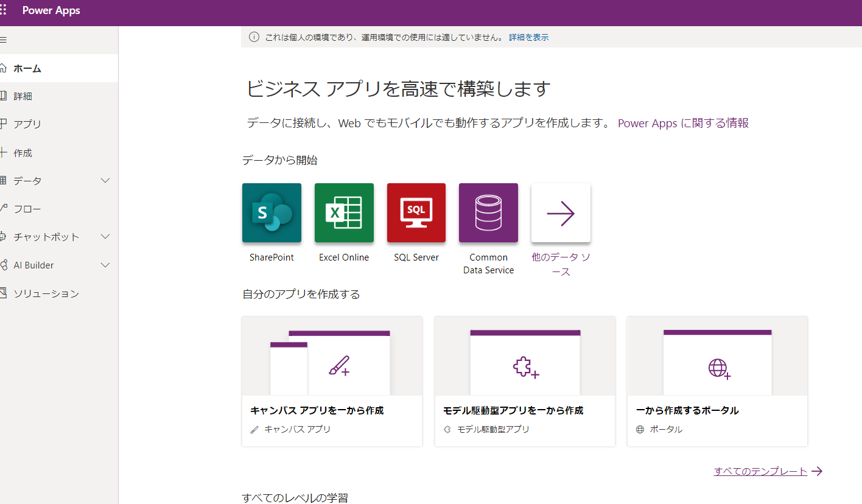Select the SQL Server data source
Viewport: 862px width, 504px height.
[x=416, y=212]
